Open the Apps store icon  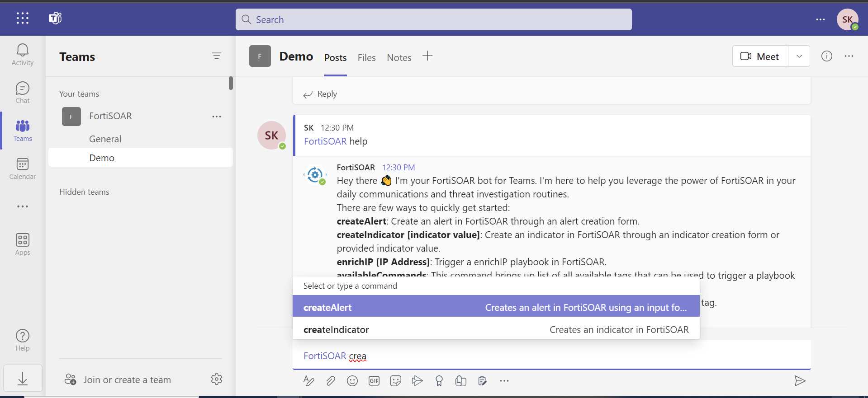coord(22,244)
